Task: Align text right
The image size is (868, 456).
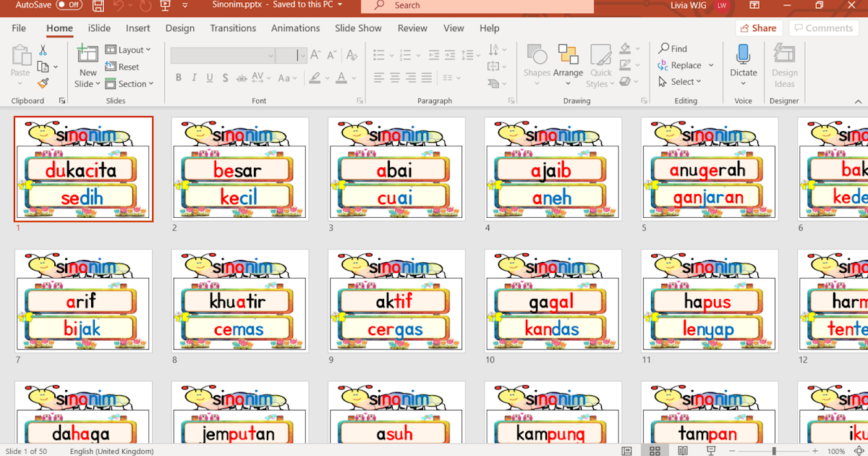Action: (411, 77)
